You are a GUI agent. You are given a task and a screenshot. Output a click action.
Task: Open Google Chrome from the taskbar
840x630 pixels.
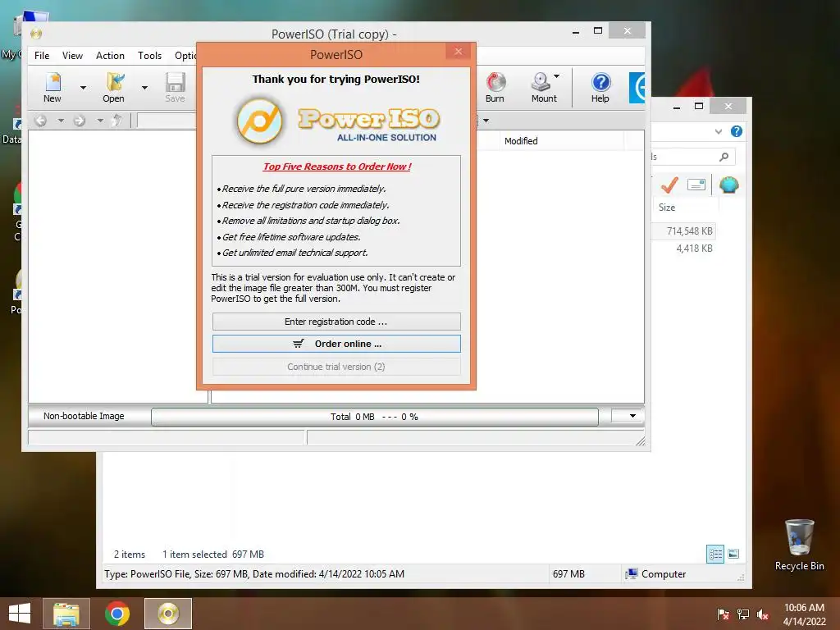[x=116, y=614]
